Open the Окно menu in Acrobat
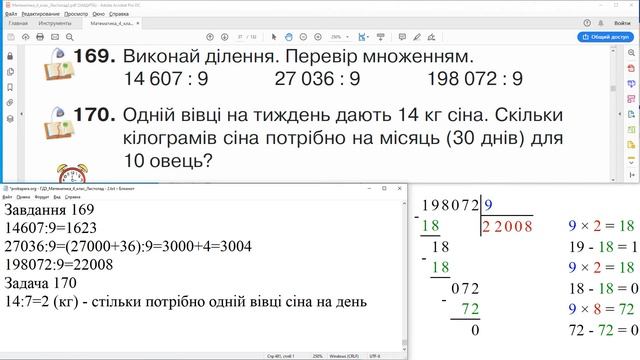Viewport: 640px width, 360px height. pos(98,14)
